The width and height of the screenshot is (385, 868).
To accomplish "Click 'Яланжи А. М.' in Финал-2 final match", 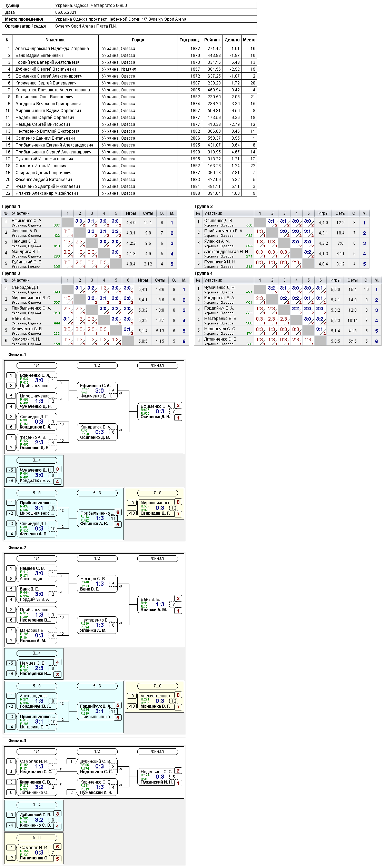I will pos(154,610).
